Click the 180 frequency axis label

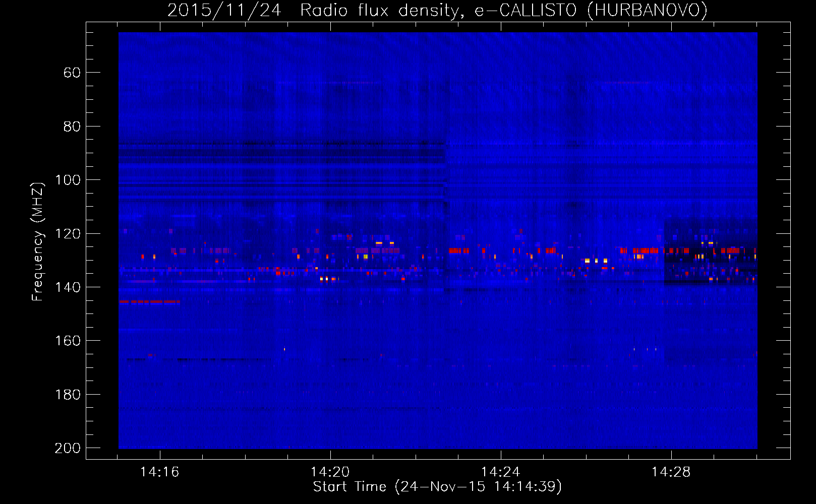68,395
